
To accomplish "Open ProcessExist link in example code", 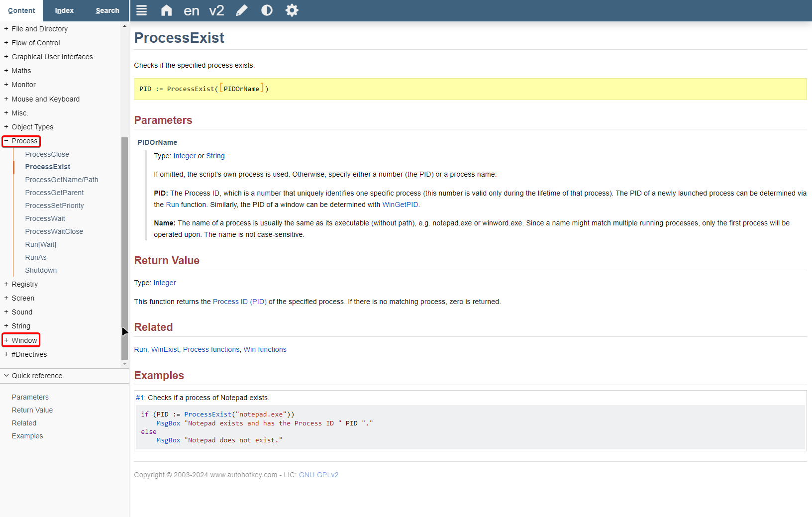I will pyautogui.click(x=208, y=414).
